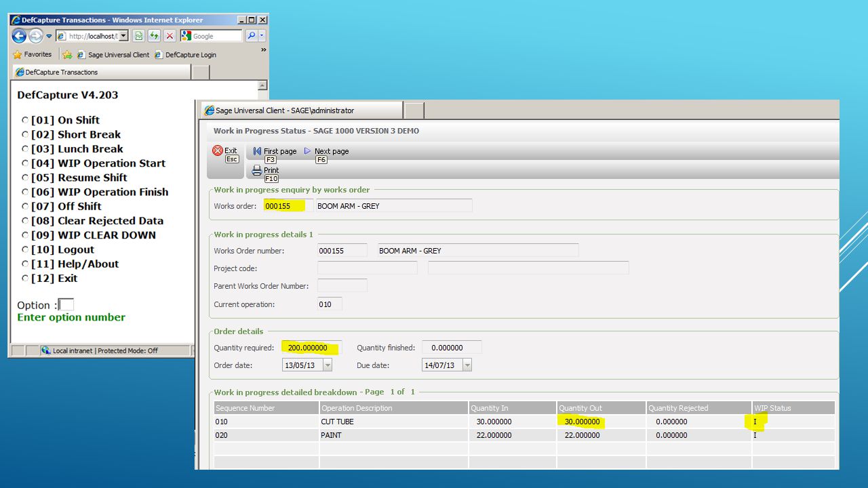Click the Quantity Out column header
868x488 pixels.
click(601, 408)
